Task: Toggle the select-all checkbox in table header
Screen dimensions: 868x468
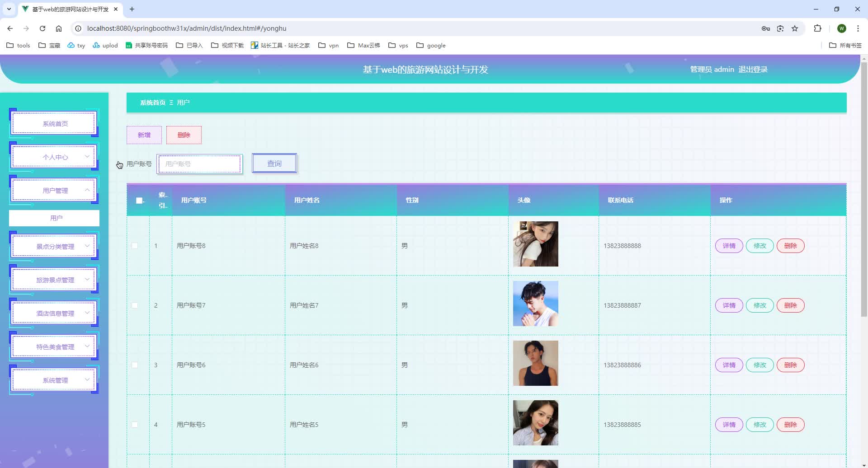Action: (x=139, y=201)
